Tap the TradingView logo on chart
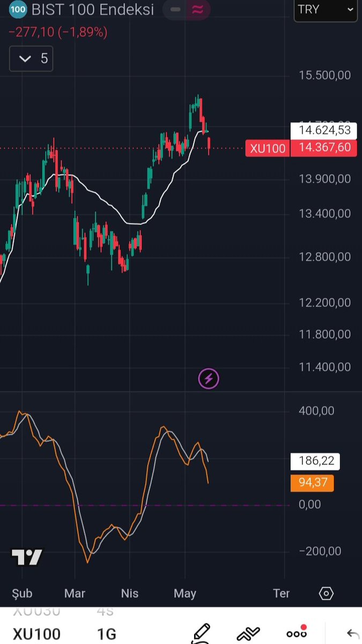Screen dimensions: 362x644 [27, 557]
